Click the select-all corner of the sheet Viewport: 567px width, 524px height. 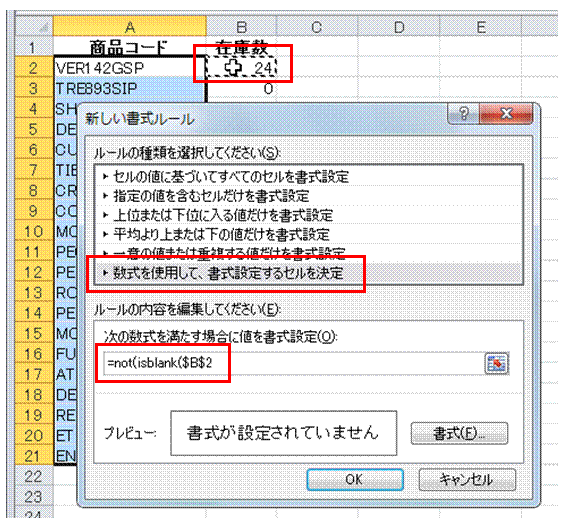34,27
